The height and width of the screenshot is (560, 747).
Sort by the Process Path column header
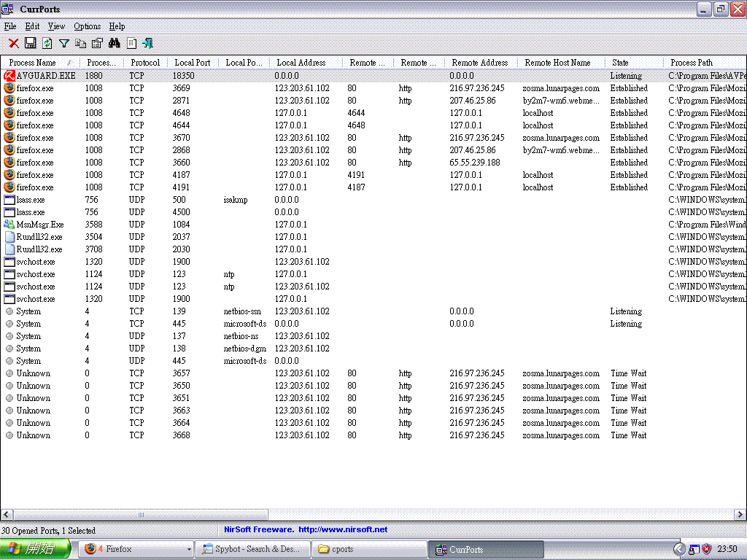click(x=705, y=63)
